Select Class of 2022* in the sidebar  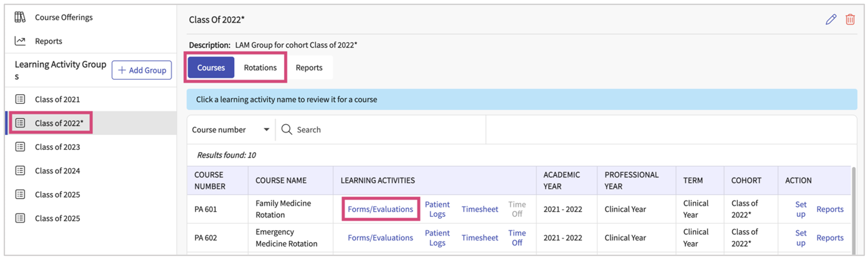coord(59,123)
